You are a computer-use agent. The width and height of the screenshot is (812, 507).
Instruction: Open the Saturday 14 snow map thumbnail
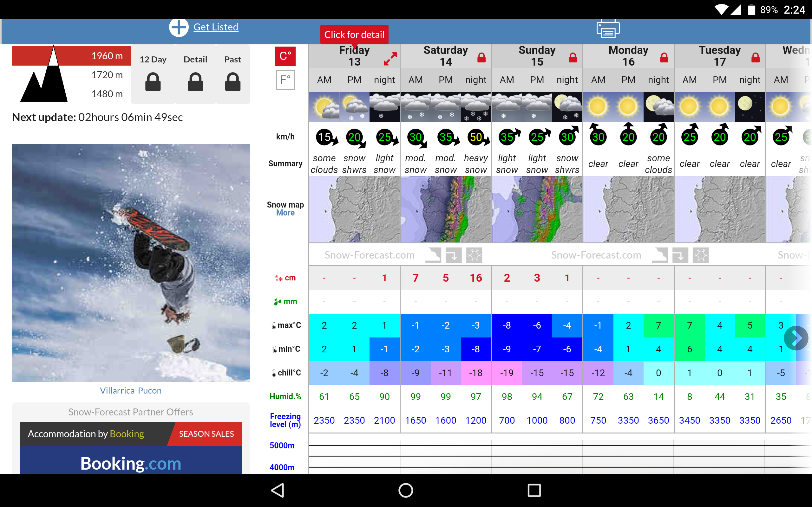pyautogui.click(x=446, y=209)
